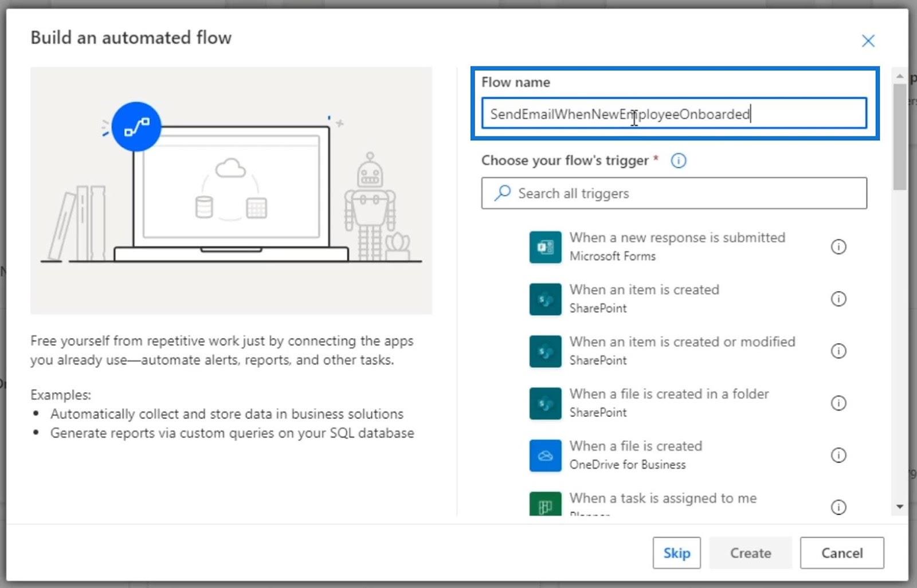Close the Build an automated flow dialog
Screen dimensions: 917x588
click(x=868, y=41)
